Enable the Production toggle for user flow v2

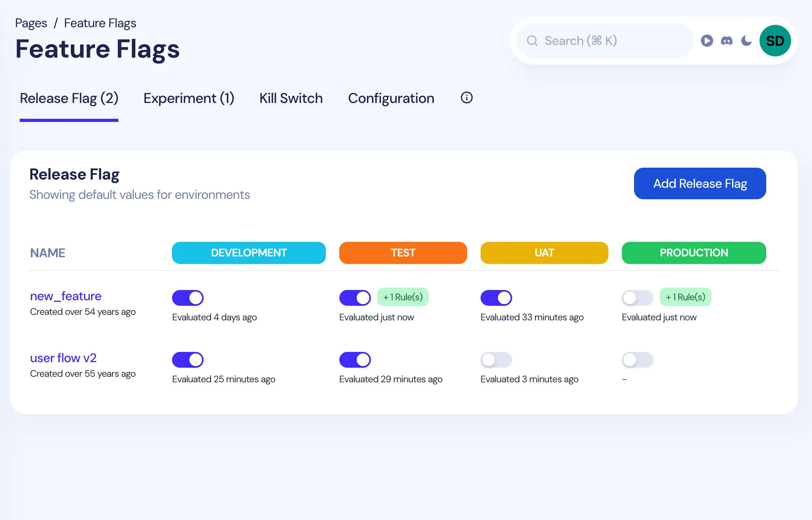coord(637,359)
